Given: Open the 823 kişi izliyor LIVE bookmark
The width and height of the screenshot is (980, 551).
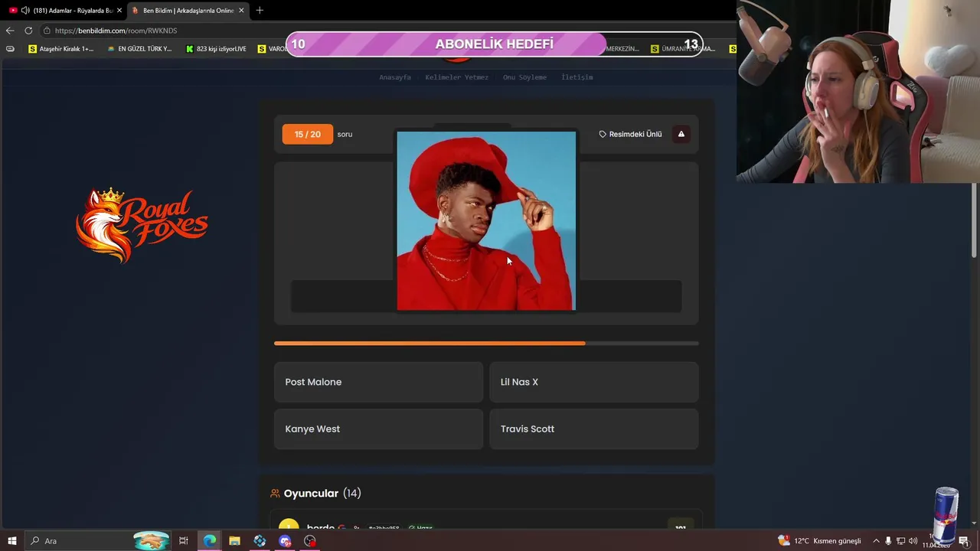Looking at the screenshot, I should click(x=216, y=49).
